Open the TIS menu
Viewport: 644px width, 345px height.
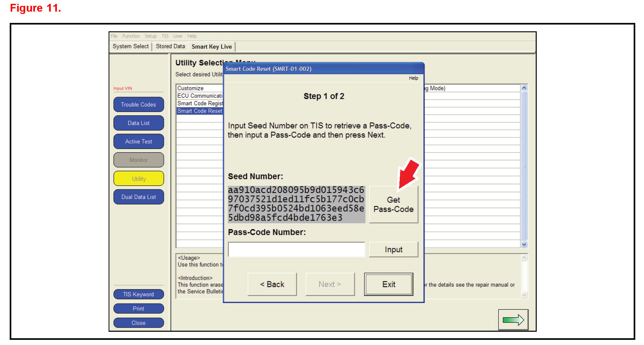[x=165, y=36]
